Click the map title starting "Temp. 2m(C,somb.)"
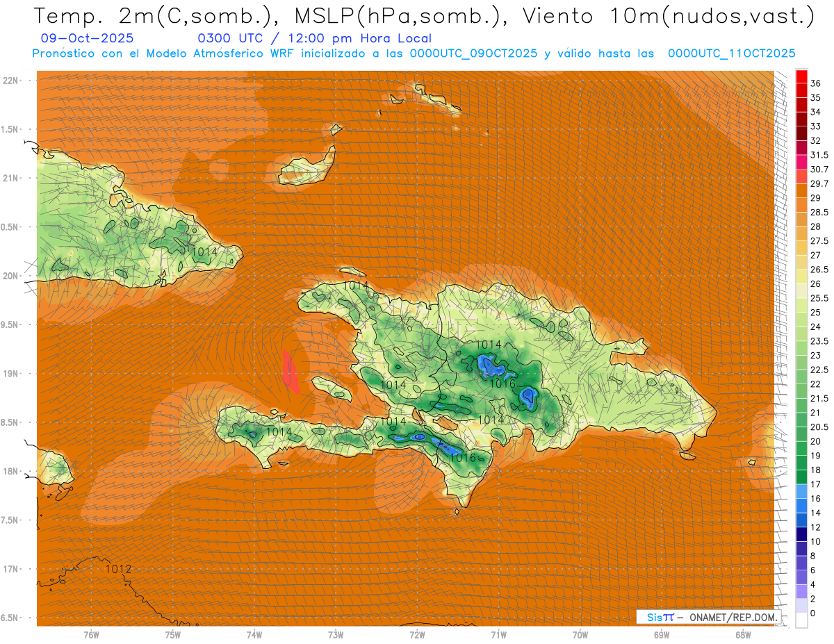 (x=424, y=17)
